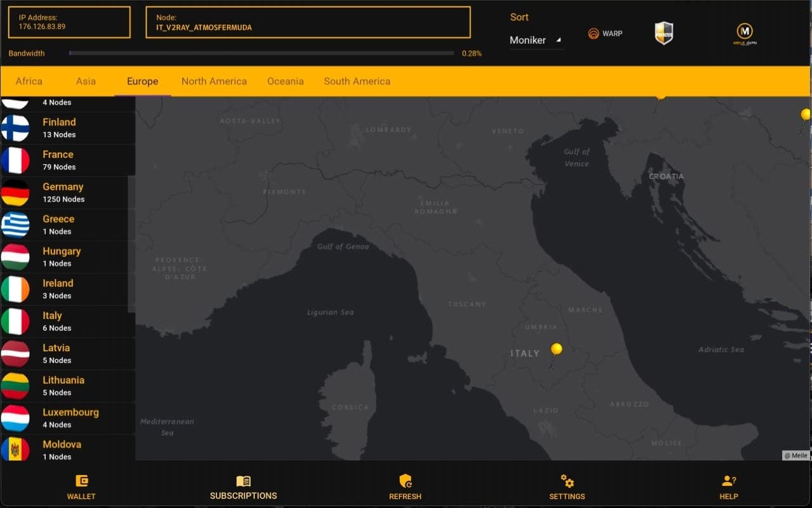This screenshot has height=508, width=812.
Task: Click the CROATIA map label
Action: point(666,176)
